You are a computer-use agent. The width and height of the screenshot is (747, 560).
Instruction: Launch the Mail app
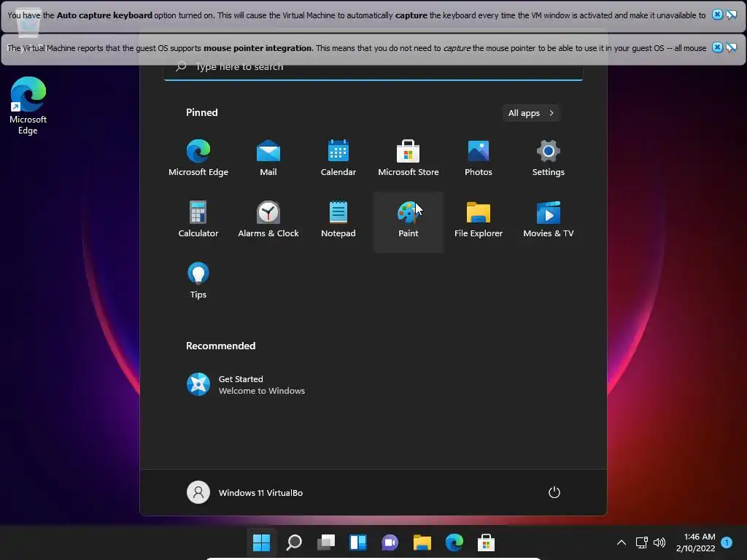268,158
